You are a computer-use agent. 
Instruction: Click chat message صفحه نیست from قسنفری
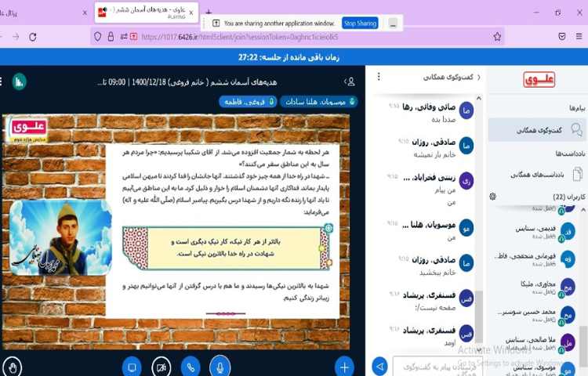point(435,308)
